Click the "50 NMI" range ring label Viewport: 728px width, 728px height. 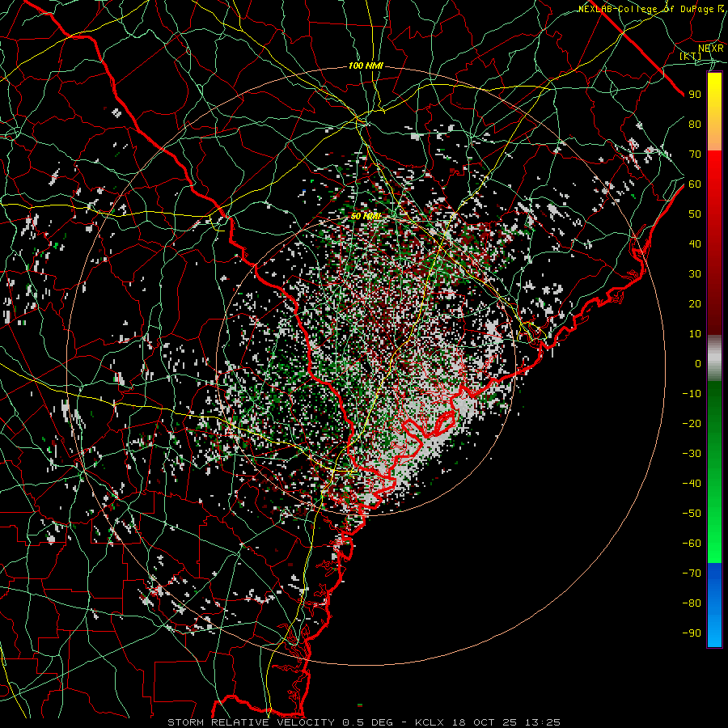[366, 216]
